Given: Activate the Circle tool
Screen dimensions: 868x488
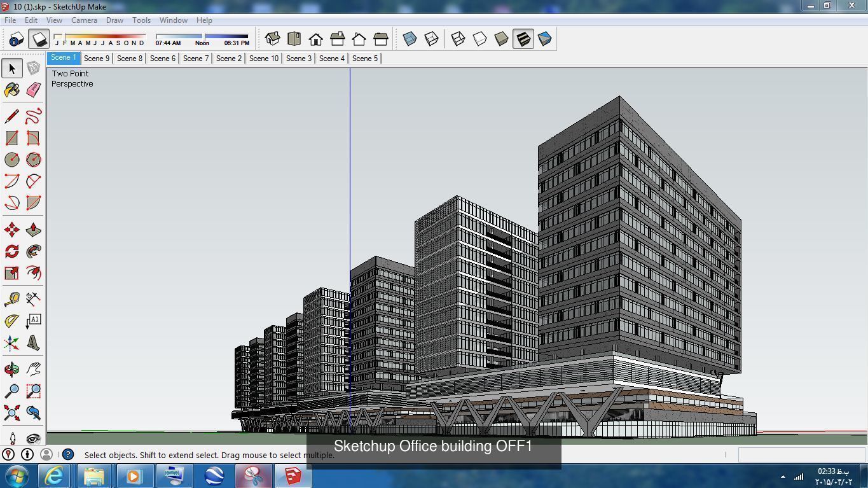Looking at the screenshot, I should tap(11, 160).
